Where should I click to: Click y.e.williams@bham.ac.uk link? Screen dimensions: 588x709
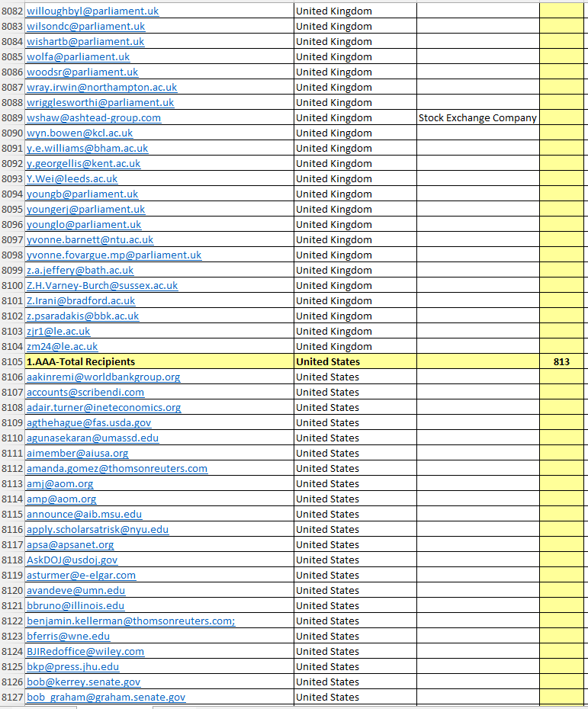(87, 149)
